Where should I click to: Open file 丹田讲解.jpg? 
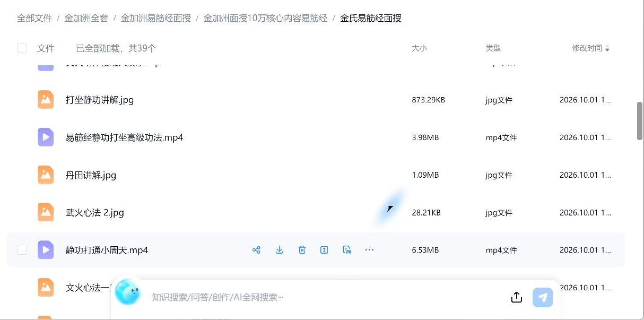pyautogui.click(x=91, y=175)
